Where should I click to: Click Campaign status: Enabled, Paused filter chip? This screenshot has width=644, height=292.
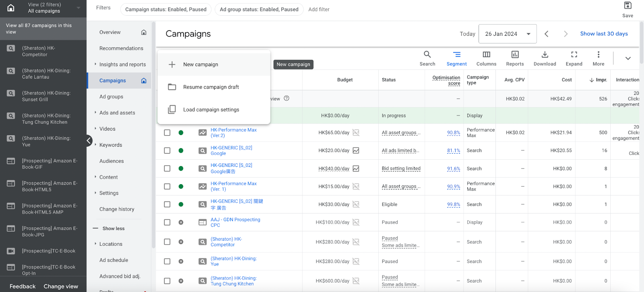coord(166,9)
